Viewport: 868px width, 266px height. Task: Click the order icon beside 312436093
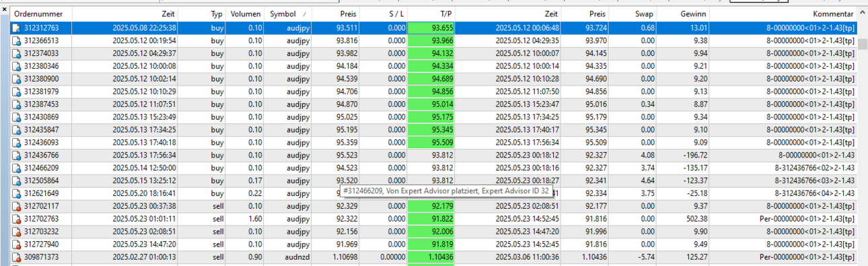click(x=16, y=143)
